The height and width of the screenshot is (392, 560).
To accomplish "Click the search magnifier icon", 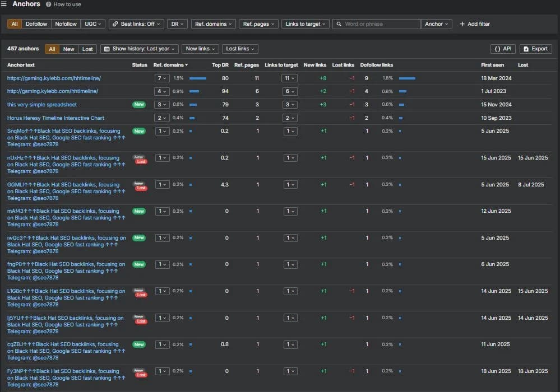I will pos(339,24).
